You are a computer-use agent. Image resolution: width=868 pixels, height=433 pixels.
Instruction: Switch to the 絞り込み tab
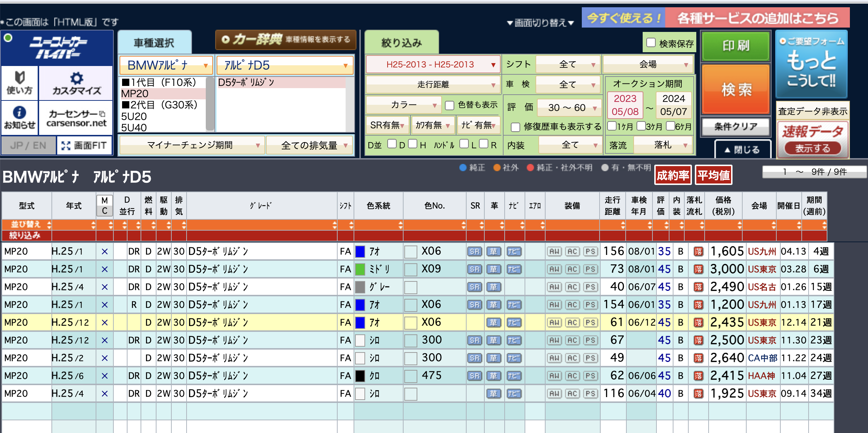(401, 43)
